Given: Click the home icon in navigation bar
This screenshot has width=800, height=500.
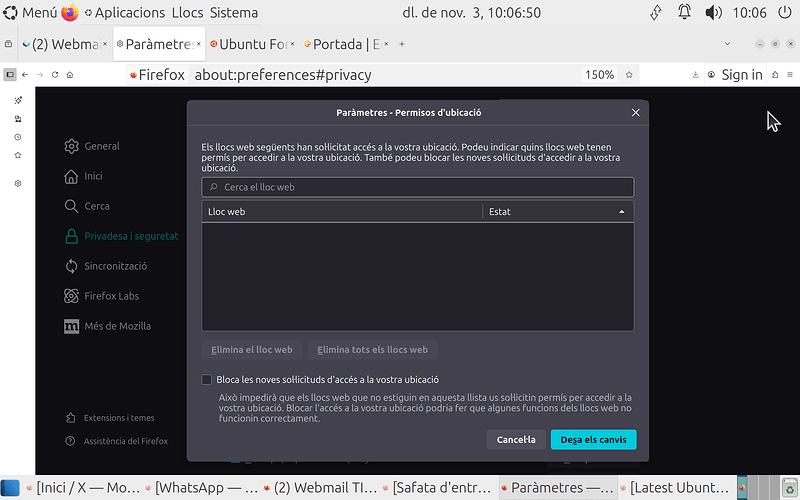Looking at the screenshot, I should click(70, 75).
